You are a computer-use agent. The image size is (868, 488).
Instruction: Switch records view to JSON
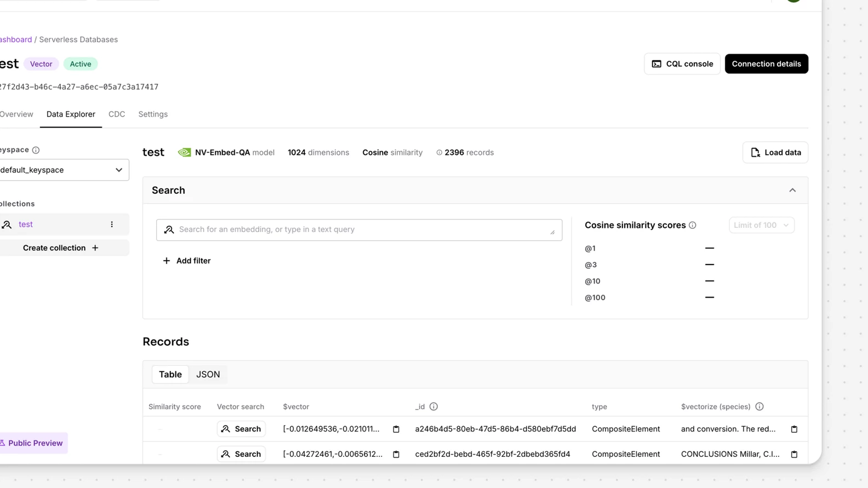pyautogui.click(x=208, y=375)
